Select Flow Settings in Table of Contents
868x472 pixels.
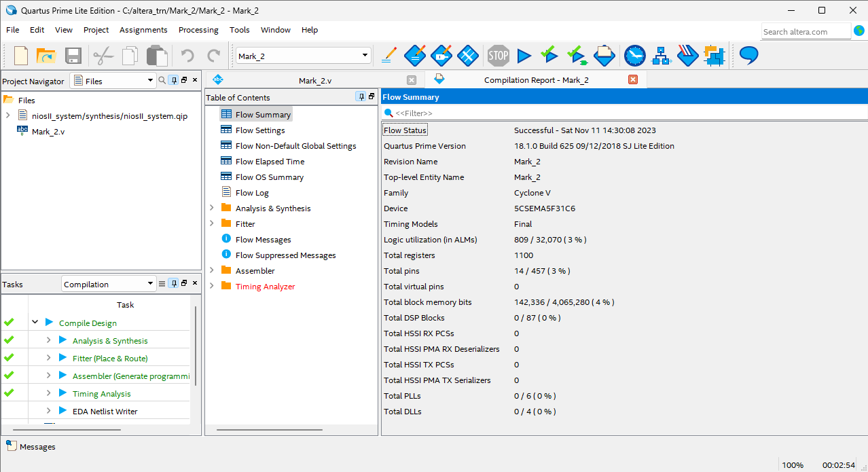(260, 130)
